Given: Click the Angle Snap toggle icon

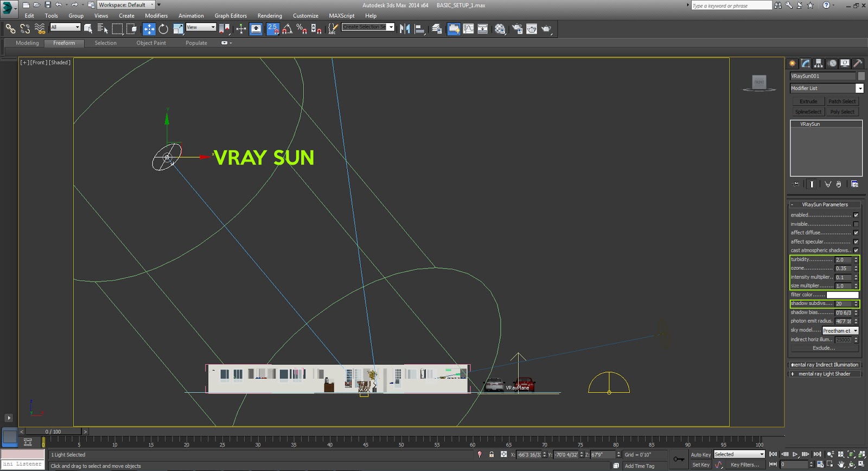Looking at the screenshot, I should [288, 29].
